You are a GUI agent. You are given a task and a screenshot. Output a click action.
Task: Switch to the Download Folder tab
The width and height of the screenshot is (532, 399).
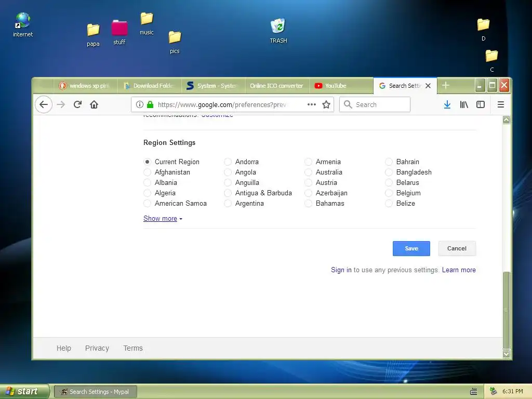coord(150,86)
